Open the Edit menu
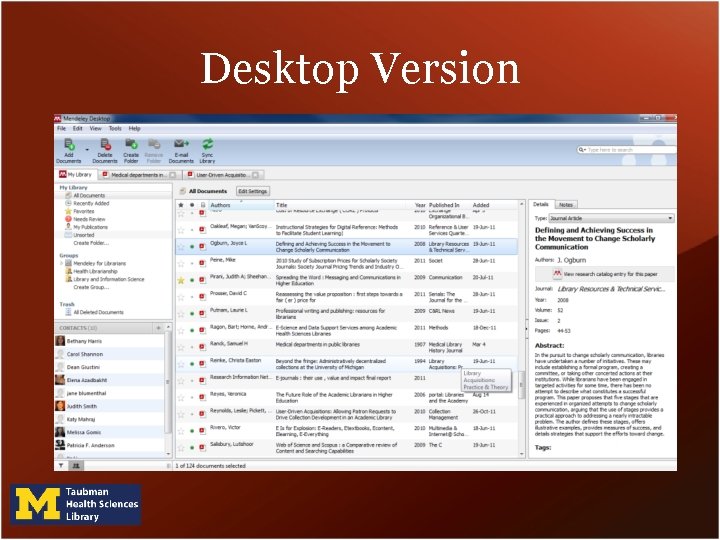Viewport: 720px width, 540px height. tap(78, 129)
